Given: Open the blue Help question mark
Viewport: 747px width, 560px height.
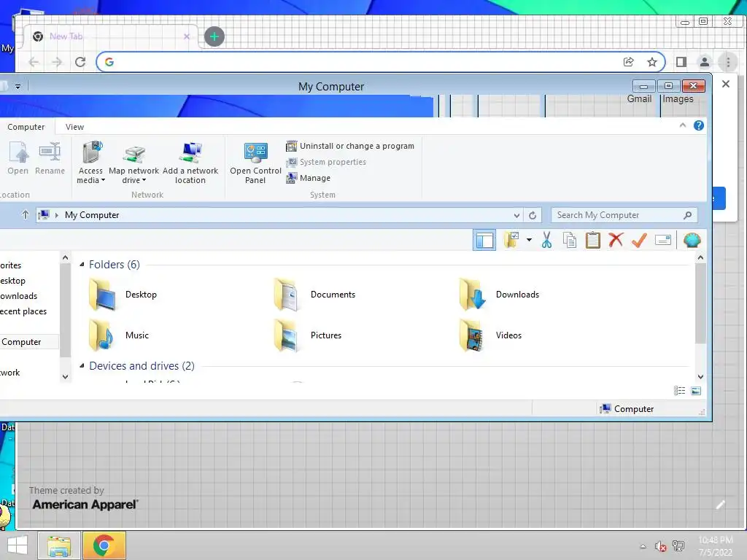Looking at the screenshot, I should [698, 125].
